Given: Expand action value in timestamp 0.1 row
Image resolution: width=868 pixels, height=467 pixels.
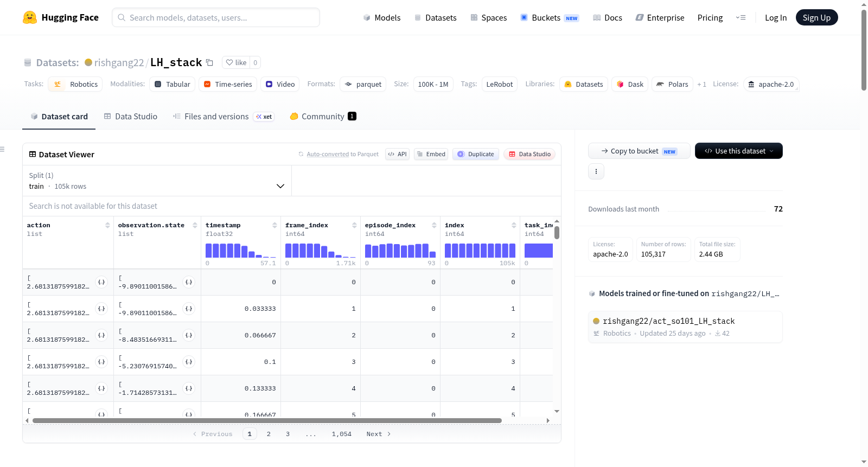Looking at the screenshot, I should (101, 362).
